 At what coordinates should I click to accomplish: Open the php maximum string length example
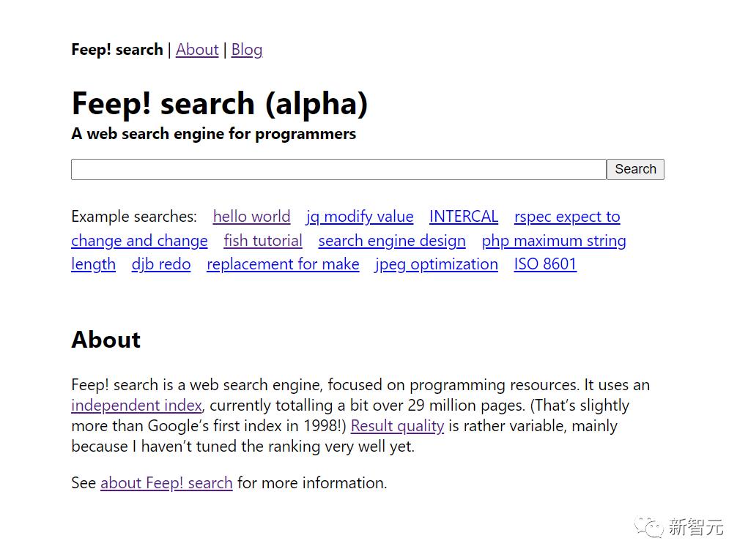coord(553,240)
